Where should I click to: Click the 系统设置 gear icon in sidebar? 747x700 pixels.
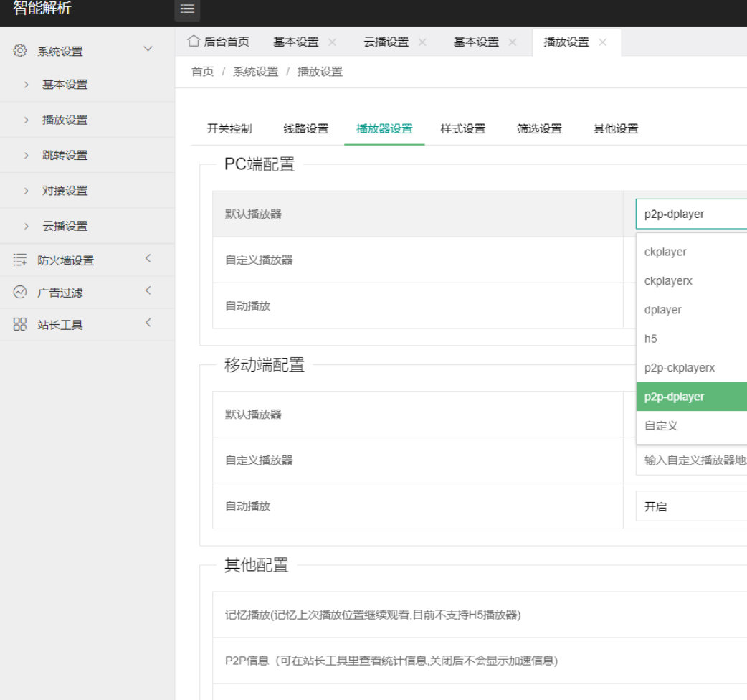pos(21,51)
